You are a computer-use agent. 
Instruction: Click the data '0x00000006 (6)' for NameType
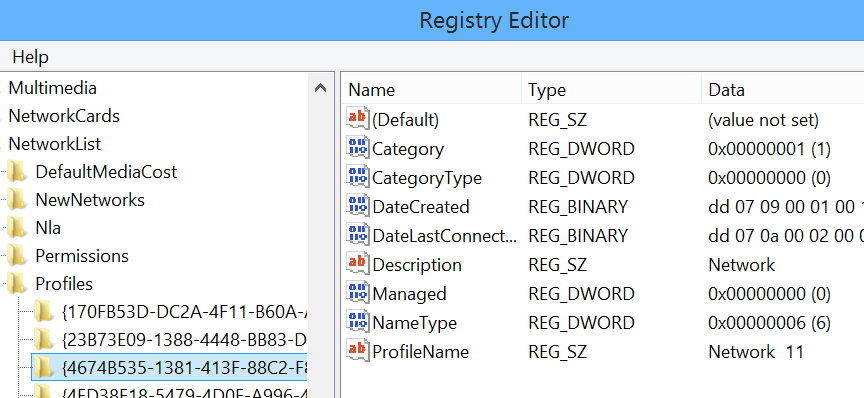(x=769, y=322)
